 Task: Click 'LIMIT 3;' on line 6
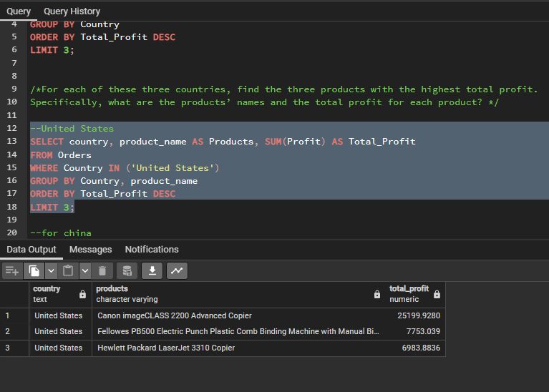(x=52, y=50)
